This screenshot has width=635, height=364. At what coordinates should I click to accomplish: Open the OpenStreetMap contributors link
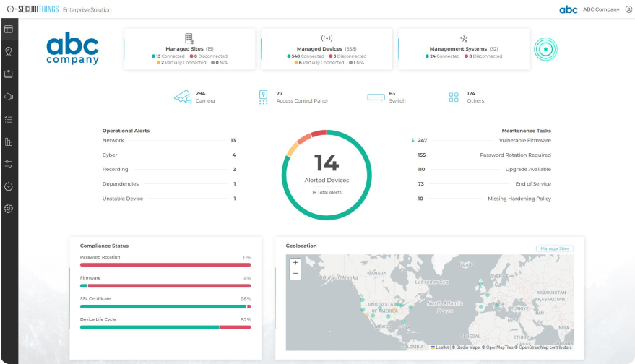(545, 347)
